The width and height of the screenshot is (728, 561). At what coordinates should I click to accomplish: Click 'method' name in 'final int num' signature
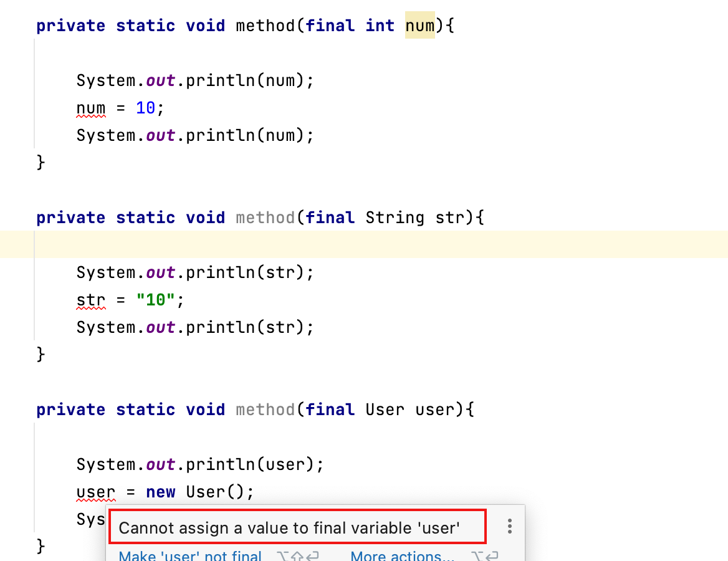click(265, 25)
